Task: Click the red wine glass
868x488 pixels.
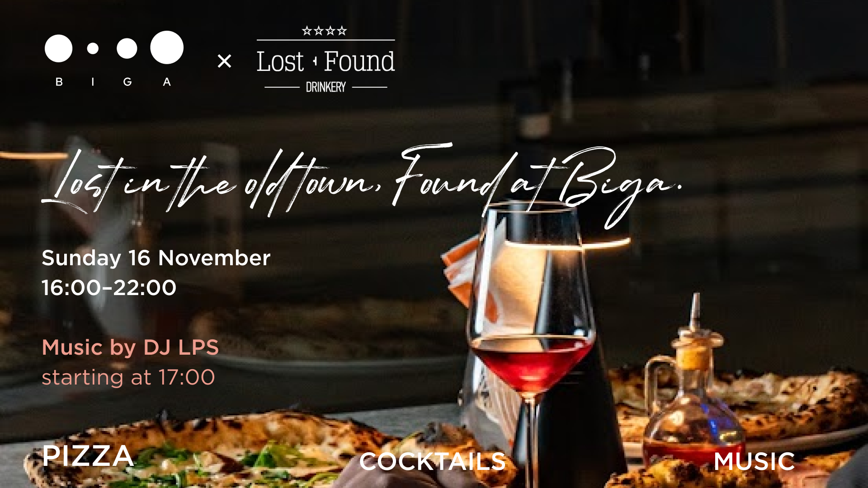Action: (532, 343)
